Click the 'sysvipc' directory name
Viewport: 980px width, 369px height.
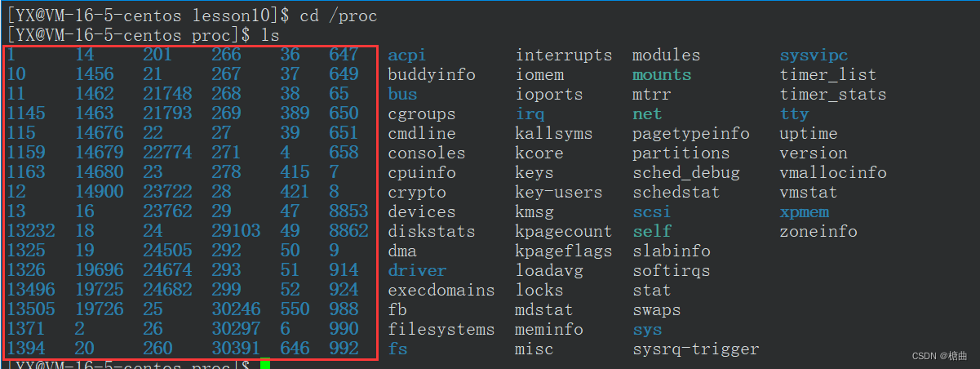pos(814,56)
